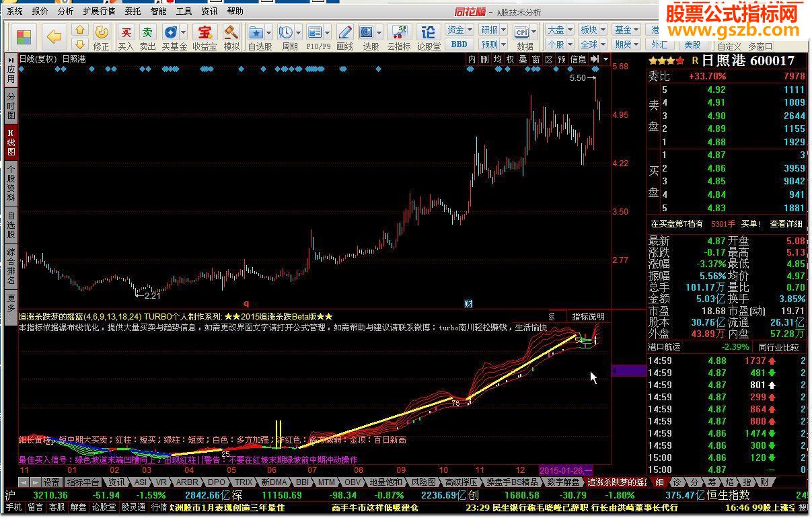Click the BBD toolbar button
This screenshot has height=518, width=812.
coord(459,44)
